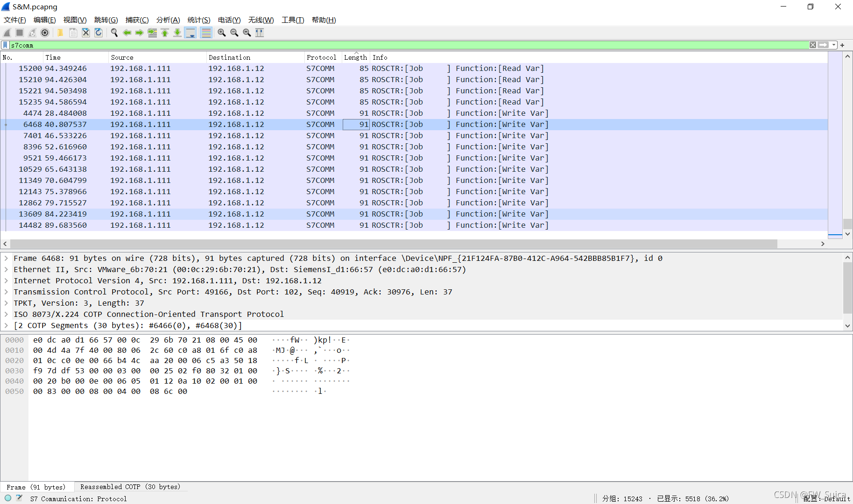Click into the s7comm display filter field
Viewport: 853px width, 504px height.
coord(409,45)
